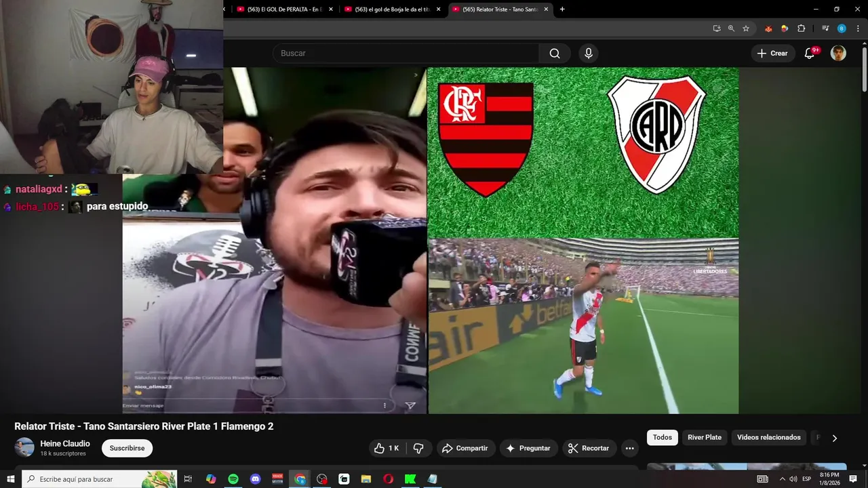
Task: Click the Recortar clip button
Action: pyautogui.click(x=589, y=448)
